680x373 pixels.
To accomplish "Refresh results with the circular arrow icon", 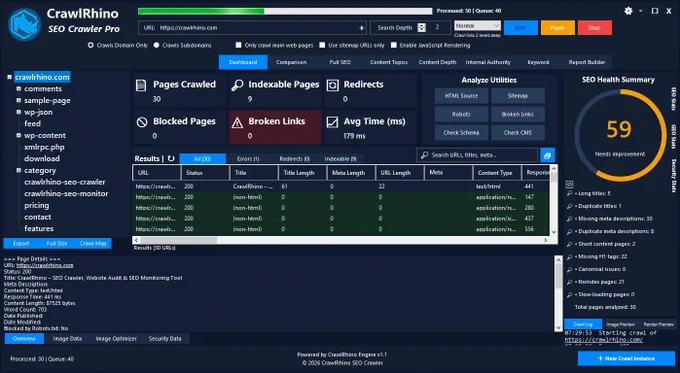I will (x=171, y=158).
